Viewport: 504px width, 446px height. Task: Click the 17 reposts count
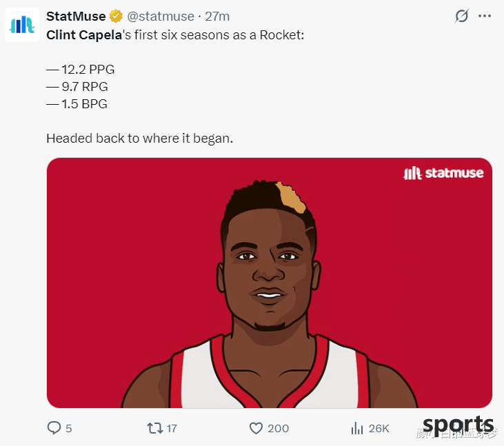172,428
